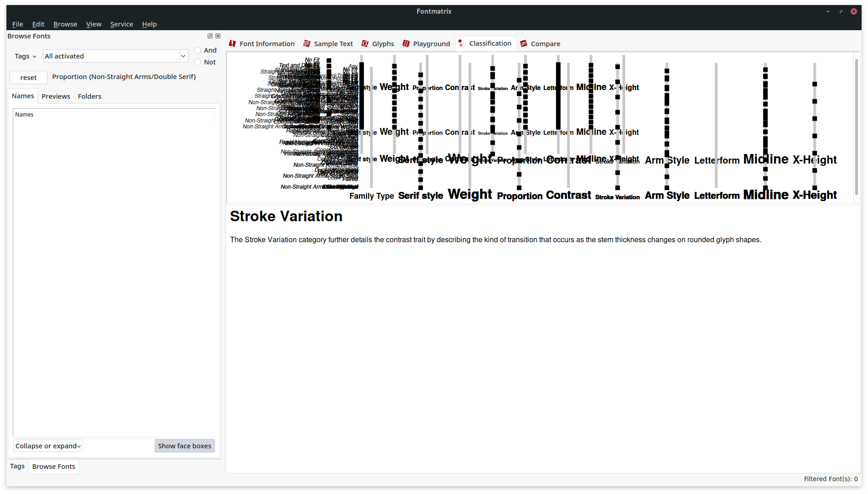Image resolution: width=868 pixels, height=494 pixels.
Task: Enable the Not checkbox
Action: (197, 62)
